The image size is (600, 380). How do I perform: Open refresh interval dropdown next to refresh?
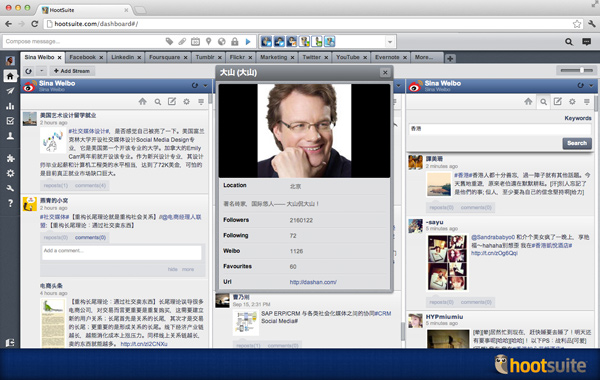(x=42, y=71)
